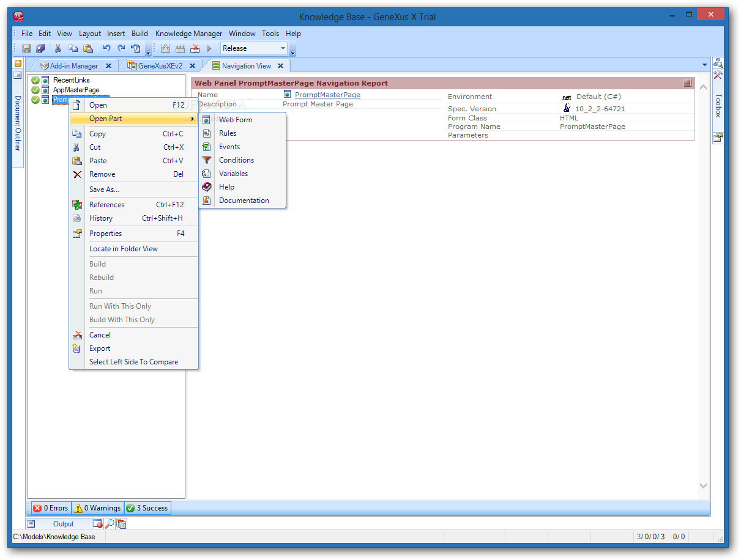Open the Document Outliner side panel

(18, 123)
